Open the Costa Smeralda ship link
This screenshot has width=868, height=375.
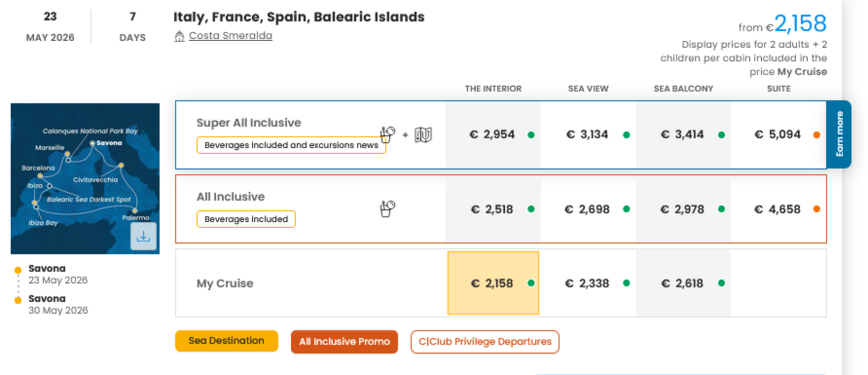coord(230,36)
